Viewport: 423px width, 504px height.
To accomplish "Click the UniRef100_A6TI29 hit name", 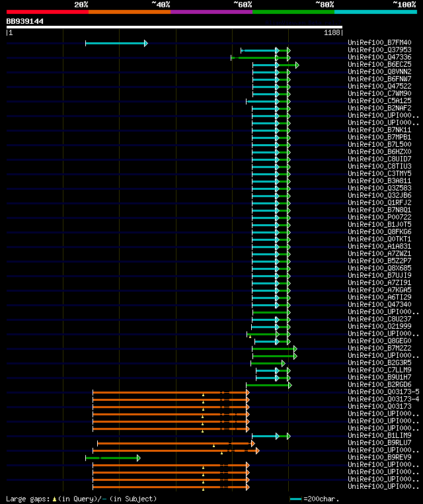I will pos(379,298).
